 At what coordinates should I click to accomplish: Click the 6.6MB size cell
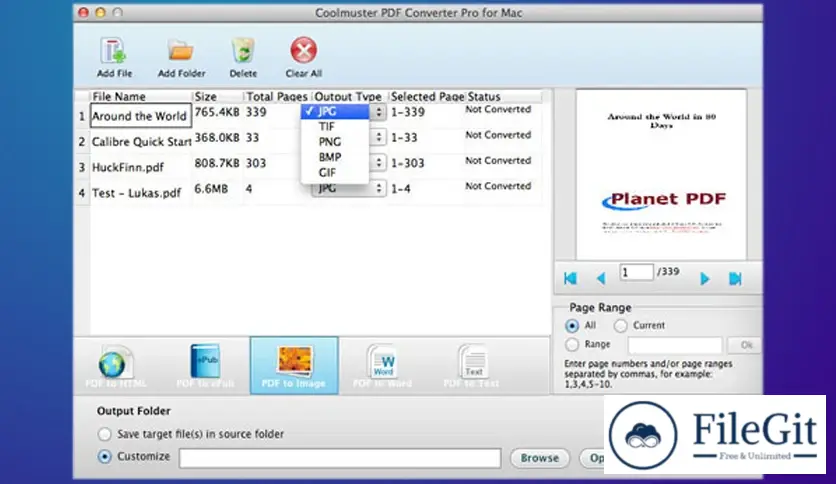211,189
